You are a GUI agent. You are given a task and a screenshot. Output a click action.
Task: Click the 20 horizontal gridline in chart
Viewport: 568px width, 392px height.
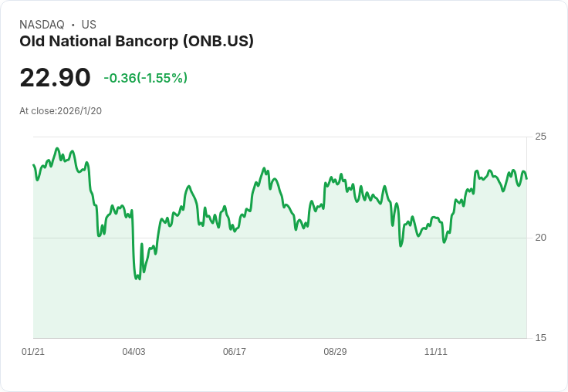280,238
